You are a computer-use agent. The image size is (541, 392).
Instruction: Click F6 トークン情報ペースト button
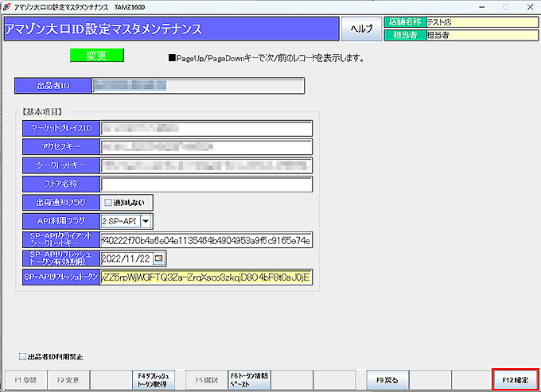[249, 380]
